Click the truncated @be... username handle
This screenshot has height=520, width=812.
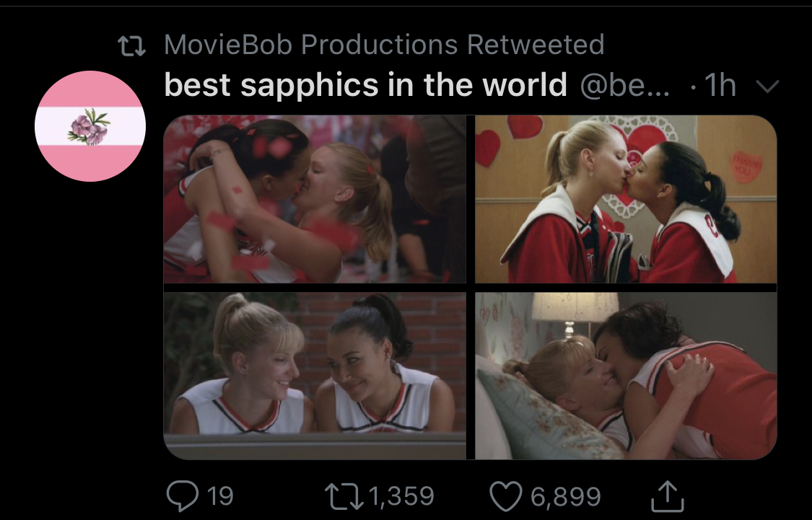[624, 85]
